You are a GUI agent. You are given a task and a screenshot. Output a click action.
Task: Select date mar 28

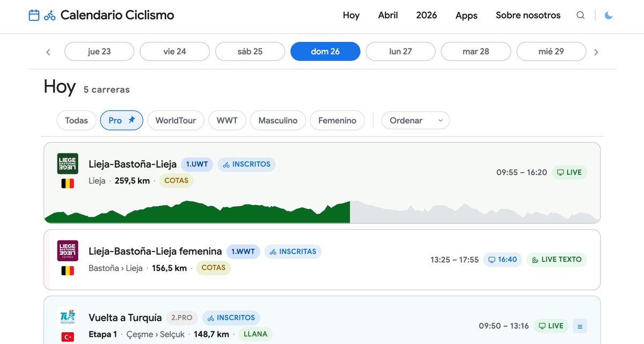tap(476, 52)
